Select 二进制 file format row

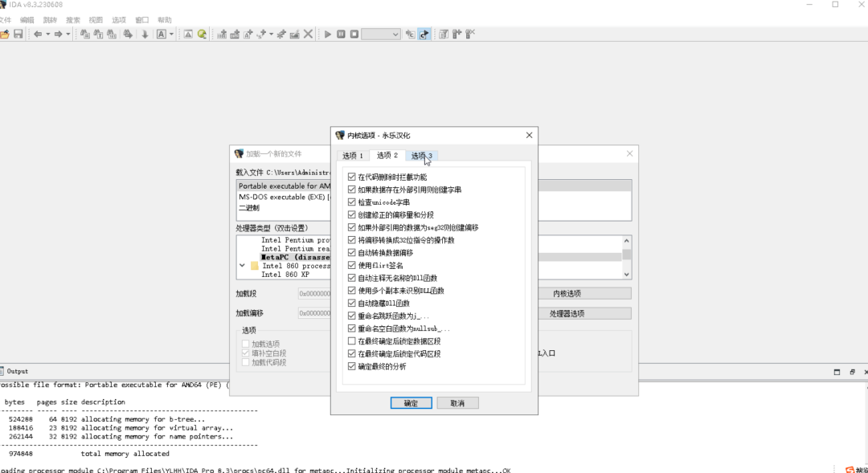click(434, 208)
